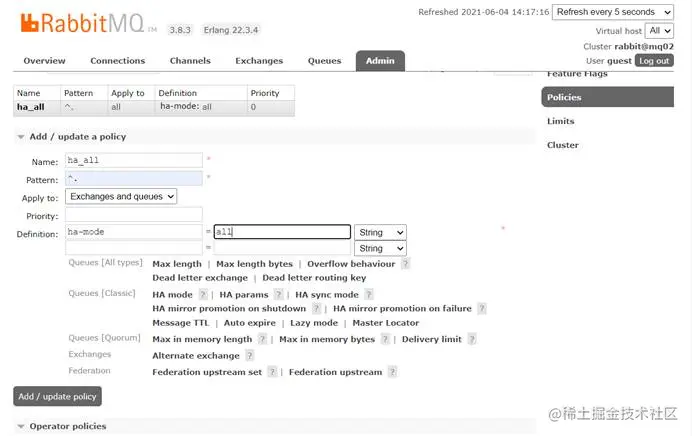Insert the Federation upstream key
The image size is (692, 436).
(335, 372)
